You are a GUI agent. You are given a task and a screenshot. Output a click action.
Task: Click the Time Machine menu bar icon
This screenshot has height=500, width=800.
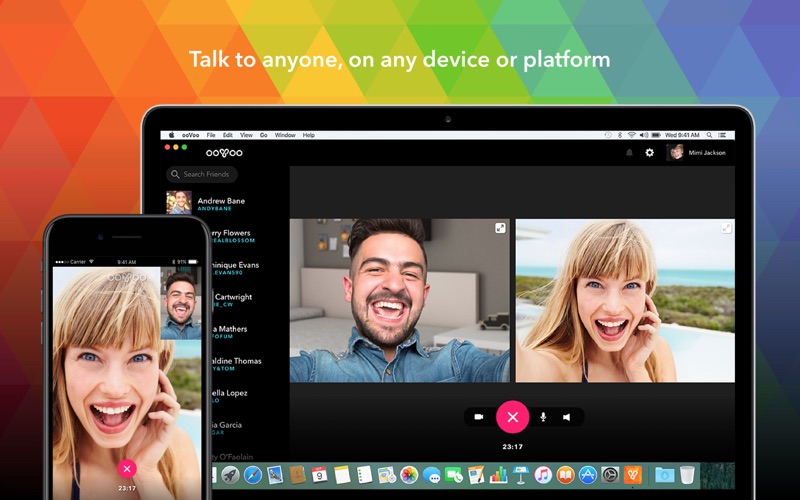(608, 135)
